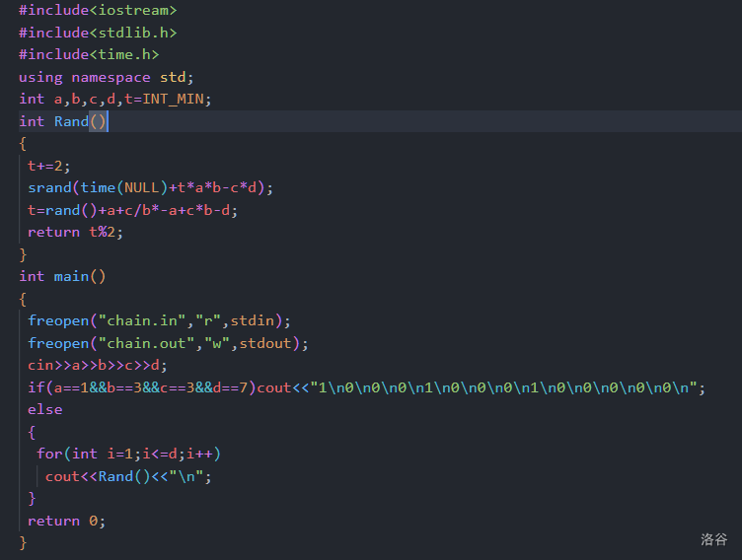Viewport: 742px width, 560px height.
Task: Click the 't=rand()+a+c/b*-a+c*b-d;' line
Action: 133,210
